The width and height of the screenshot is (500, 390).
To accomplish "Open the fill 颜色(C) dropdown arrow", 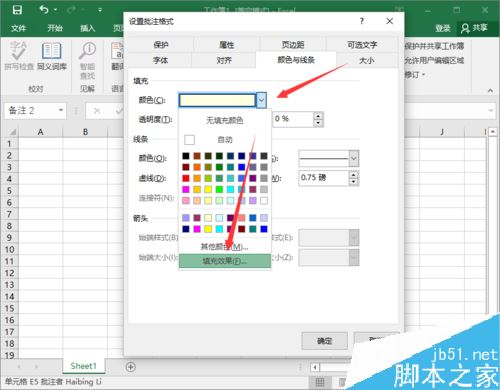I will click(261, 100).
